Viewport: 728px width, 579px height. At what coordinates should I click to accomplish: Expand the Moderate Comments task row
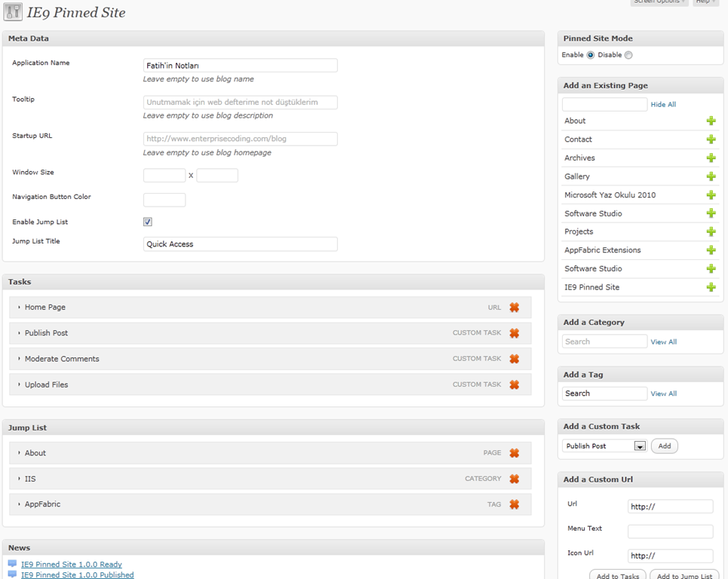19,359
